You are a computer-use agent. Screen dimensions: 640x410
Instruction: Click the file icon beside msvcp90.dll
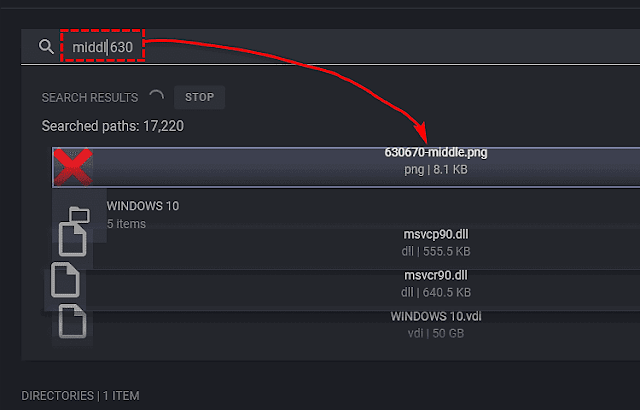(74, 240)
